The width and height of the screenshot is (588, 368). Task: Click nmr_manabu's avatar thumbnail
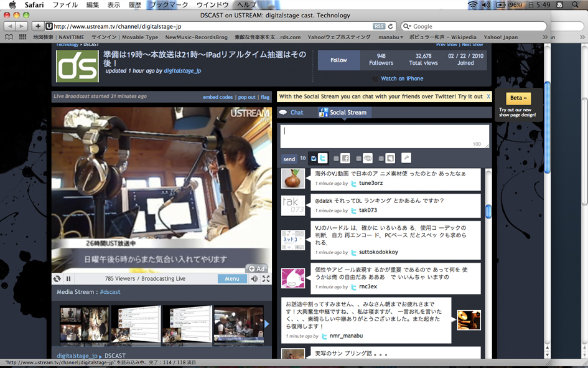tap(469, 320)
